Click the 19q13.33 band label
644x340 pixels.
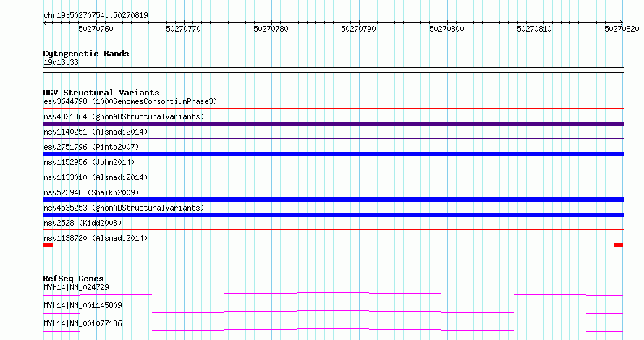click(61, 62)
